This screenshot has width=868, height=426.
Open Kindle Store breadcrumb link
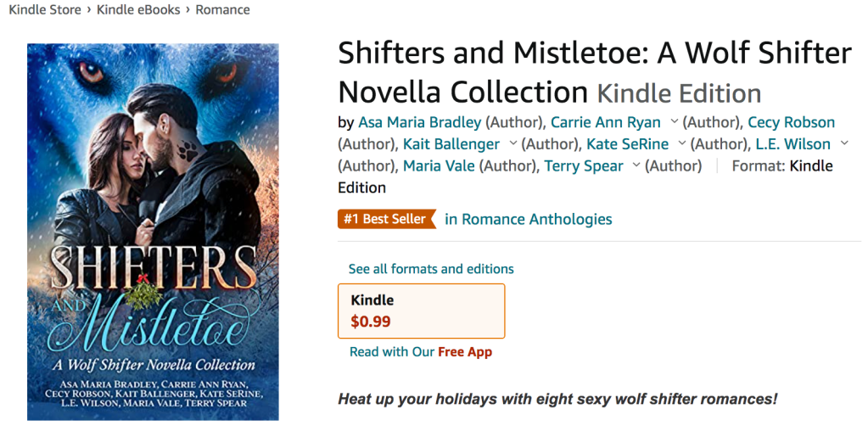(x=44, y=10)
